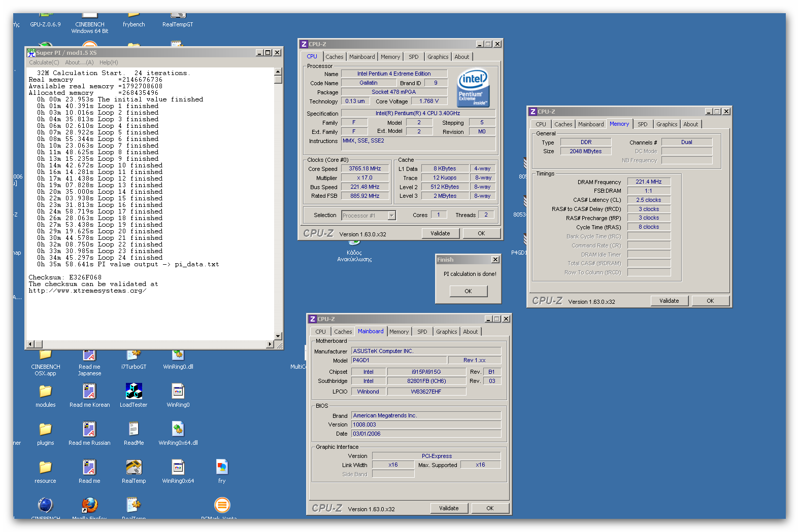Click OK in the Finish dialog
The width and height of the screenshot is (799, 532).
(x=468, y=291)
